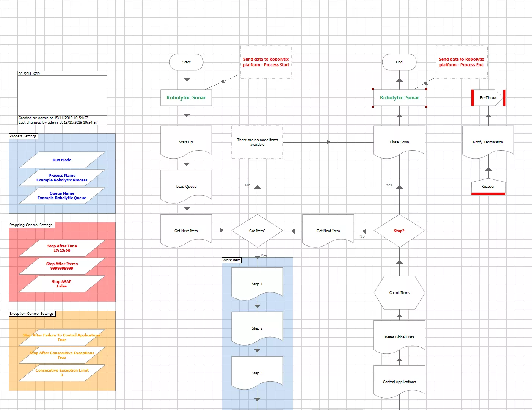The image size is (532, 410).
Task: Select the Start stage
Action: [186, 62]
